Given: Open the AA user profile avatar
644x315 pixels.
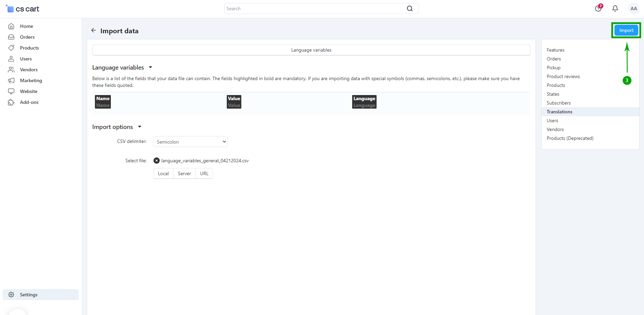Looking at the screenshot, I should pos(633,8).
